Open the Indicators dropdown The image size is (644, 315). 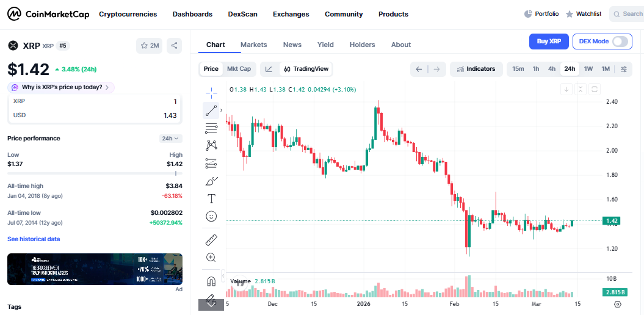tap(476, 69)
